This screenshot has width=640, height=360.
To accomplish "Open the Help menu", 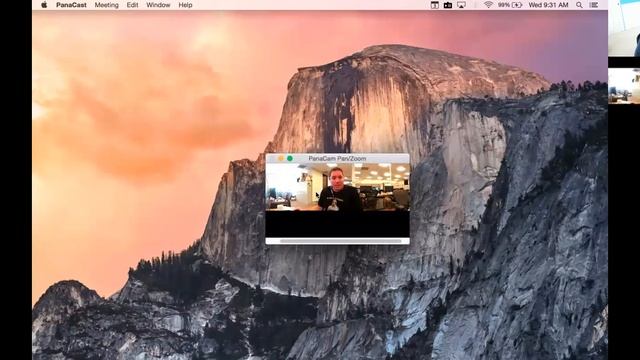I will pos(185,5).
